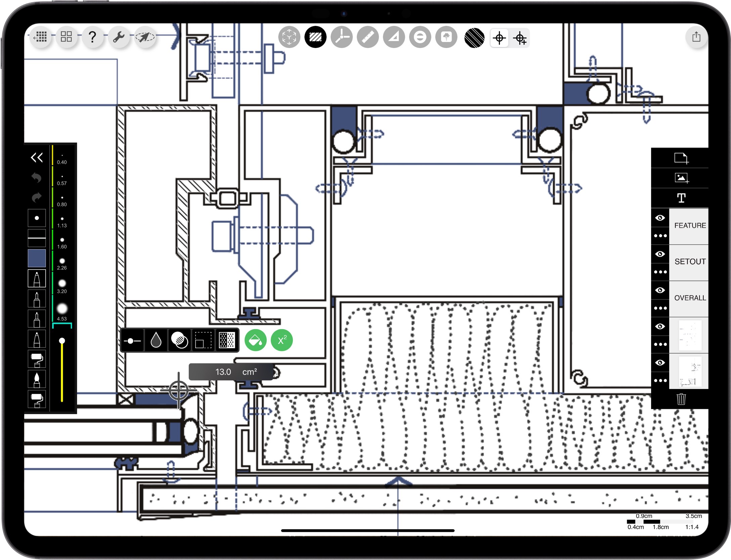The width and height of the screenshot is (731, 560).
Task: Open the Text tool in the right panel
Action: 682,198
